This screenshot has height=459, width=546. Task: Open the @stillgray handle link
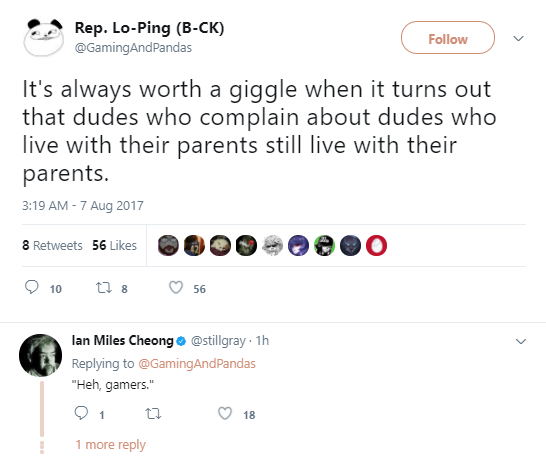coord(218,341)
